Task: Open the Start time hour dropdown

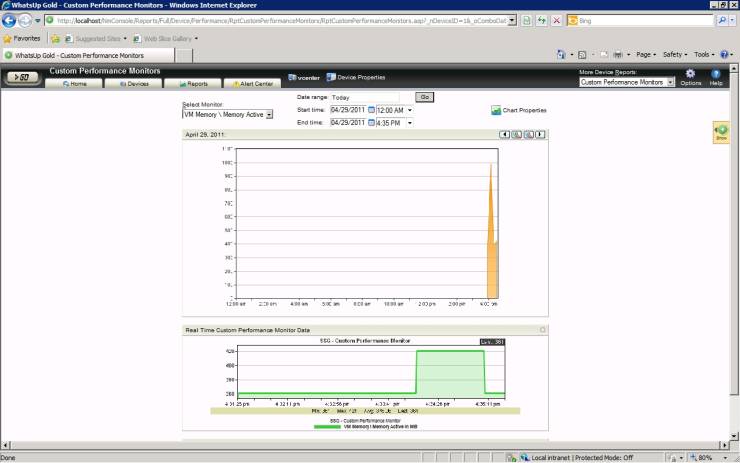Action: pyautogui.click(x=409, y=110)
